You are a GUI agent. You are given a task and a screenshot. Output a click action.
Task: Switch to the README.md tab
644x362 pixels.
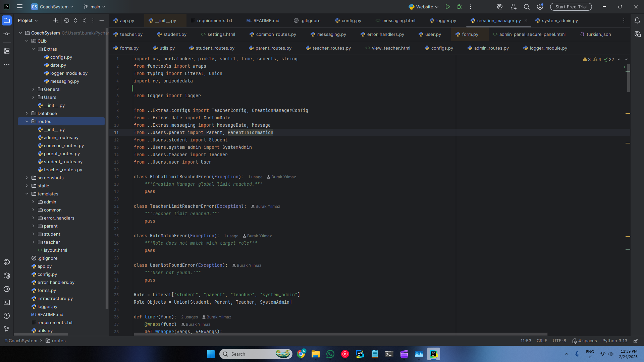[263, 20]
